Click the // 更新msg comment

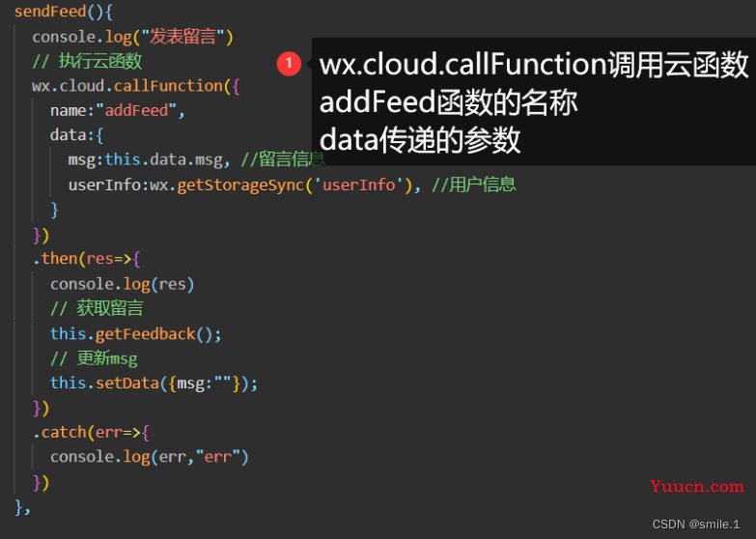pyautogui.click(x=94, y=358)
